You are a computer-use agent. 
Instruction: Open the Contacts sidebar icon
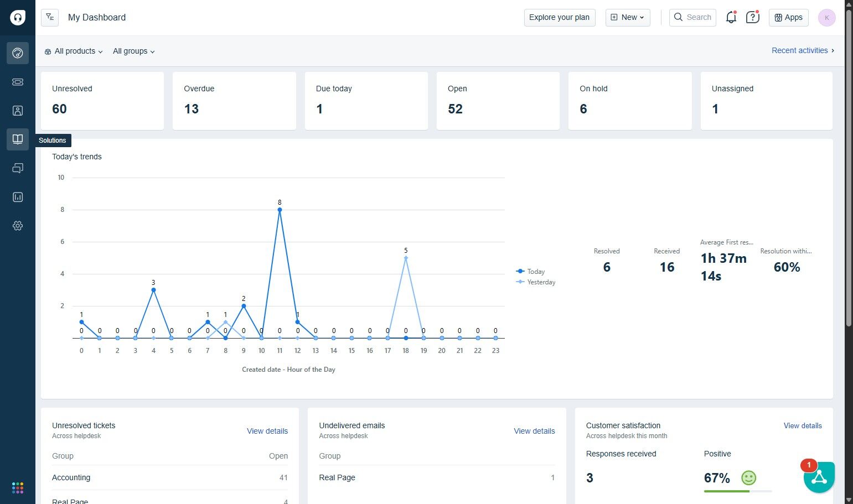click(18, 111)
